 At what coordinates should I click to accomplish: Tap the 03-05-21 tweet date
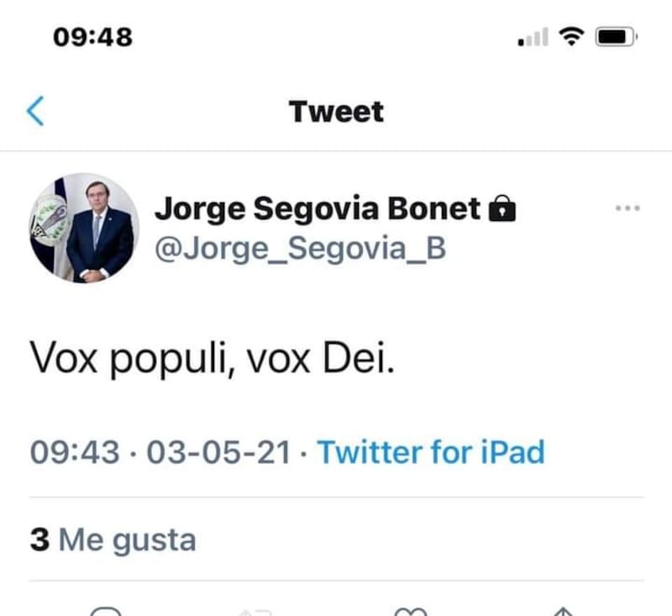tap(218, 452)
